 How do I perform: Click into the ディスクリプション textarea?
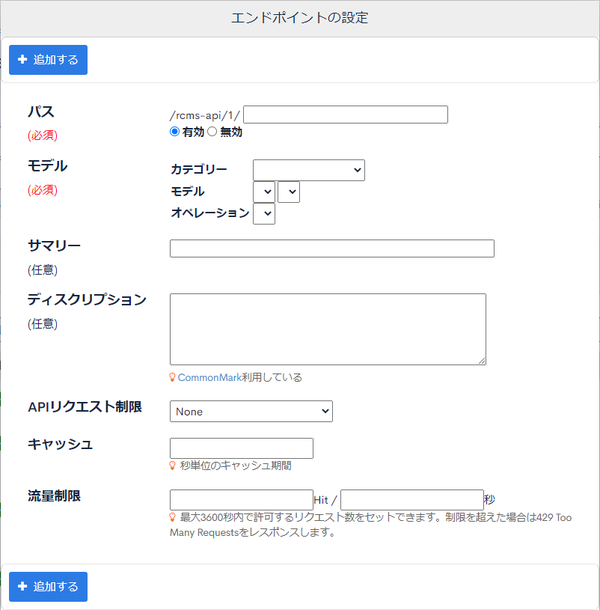328,329
